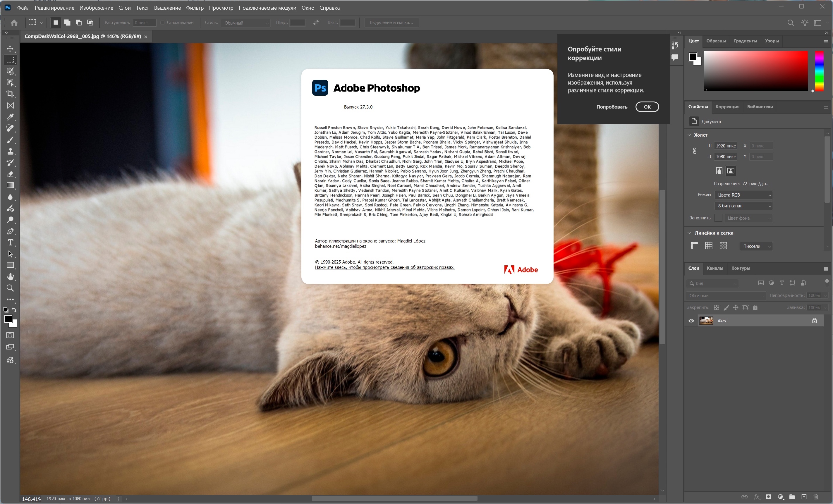This screenshot has width=833, height=504.
Task: Select the Move tool
Action: pyautogui.click(x=10, y=49)
